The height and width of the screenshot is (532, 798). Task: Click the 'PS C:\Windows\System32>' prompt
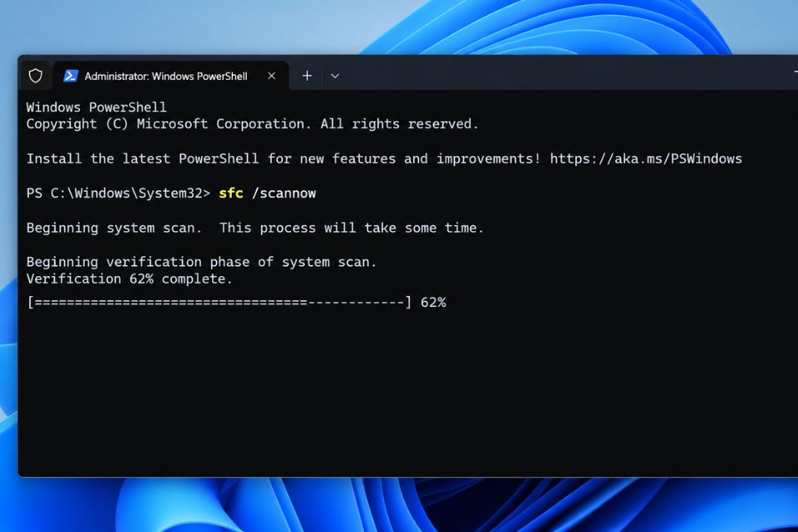(118, 194)
